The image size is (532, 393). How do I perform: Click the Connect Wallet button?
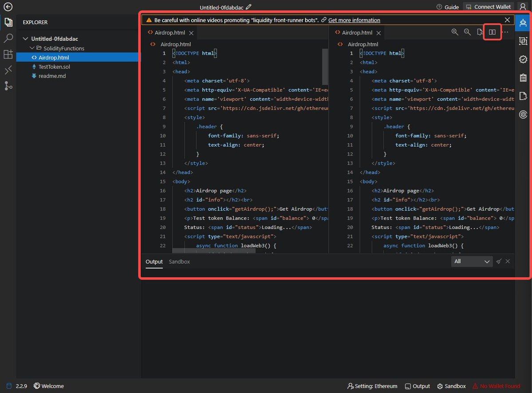[x=488, y=7]
